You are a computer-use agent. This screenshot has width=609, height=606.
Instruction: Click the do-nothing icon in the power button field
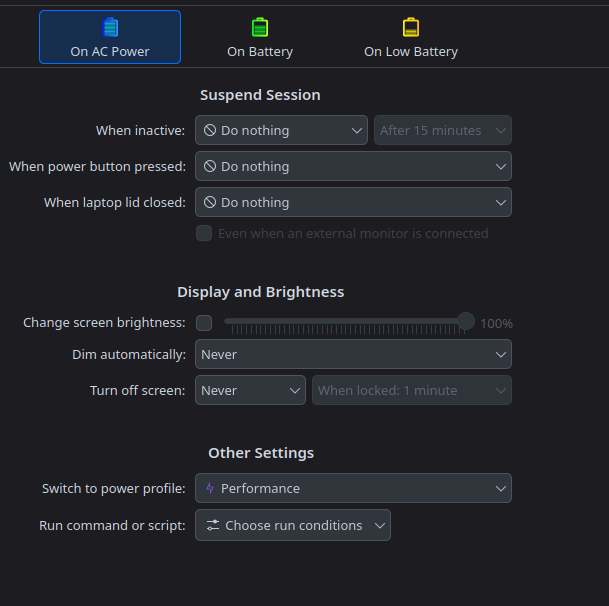(210, 166)
